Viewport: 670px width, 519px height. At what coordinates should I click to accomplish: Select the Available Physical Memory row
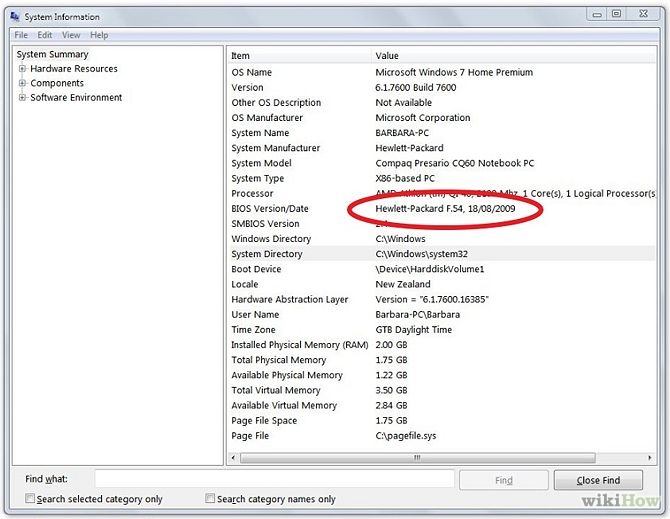(x=442, y=375)
